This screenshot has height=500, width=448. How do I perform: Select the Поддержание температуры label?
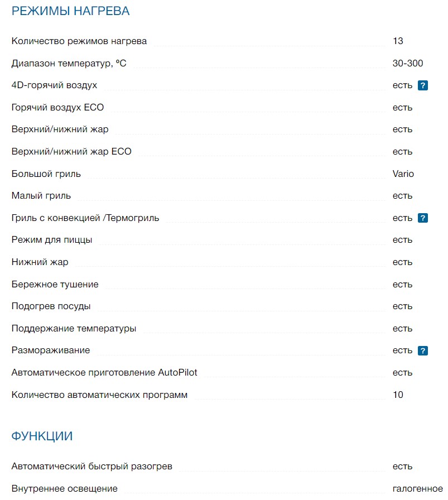(74, 329)
